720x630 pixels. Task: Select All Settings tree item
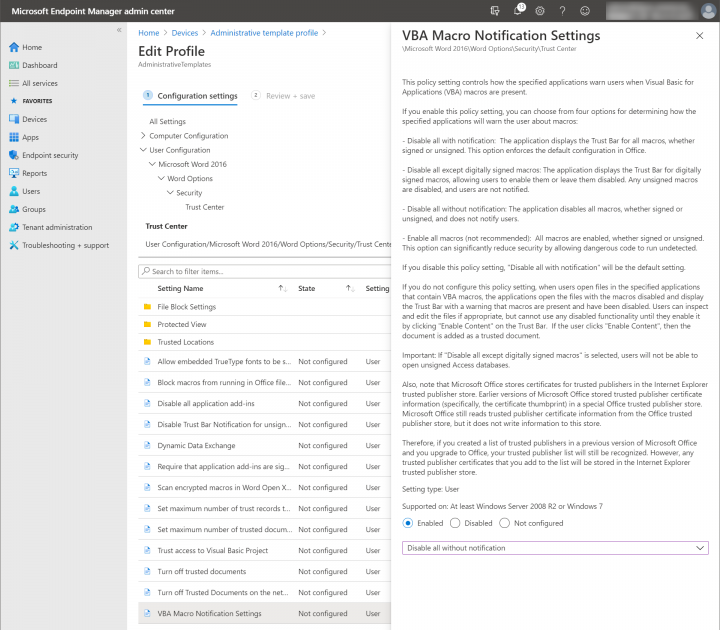coord(167,121)
